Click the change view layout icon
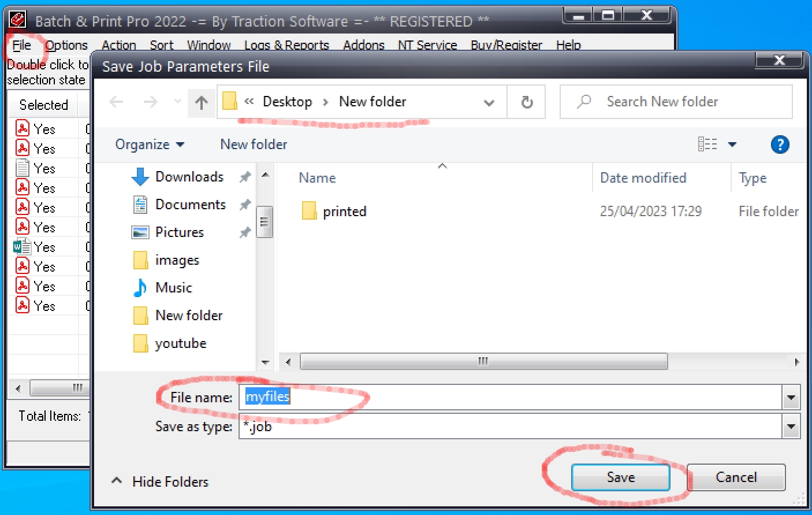 point(707,144)
